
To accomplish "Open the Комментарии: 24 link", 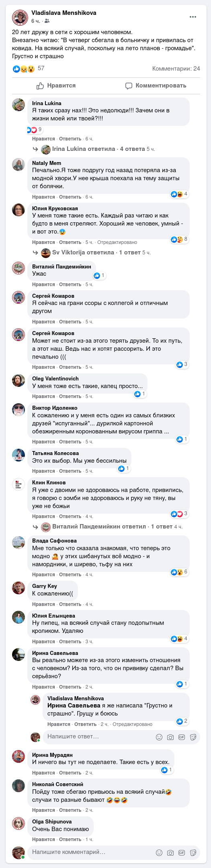I will point(176,69).
